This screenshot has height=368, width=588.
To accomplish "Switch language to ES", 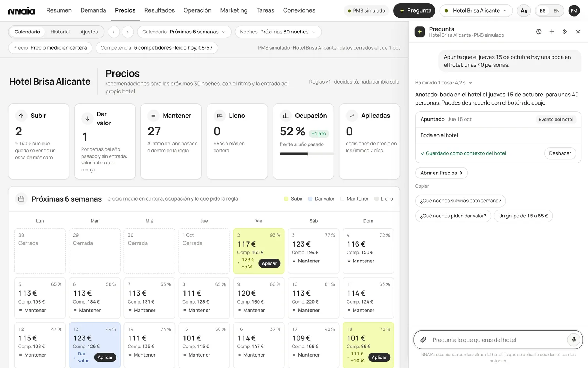I will point(542,11).
